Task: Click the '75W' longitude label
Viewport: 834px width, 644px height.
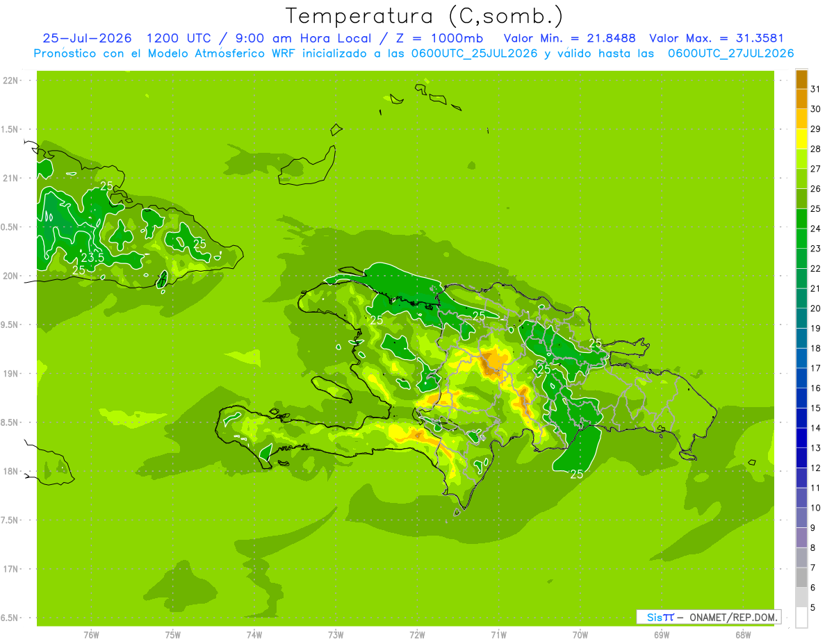Action: tap(172, 636)
